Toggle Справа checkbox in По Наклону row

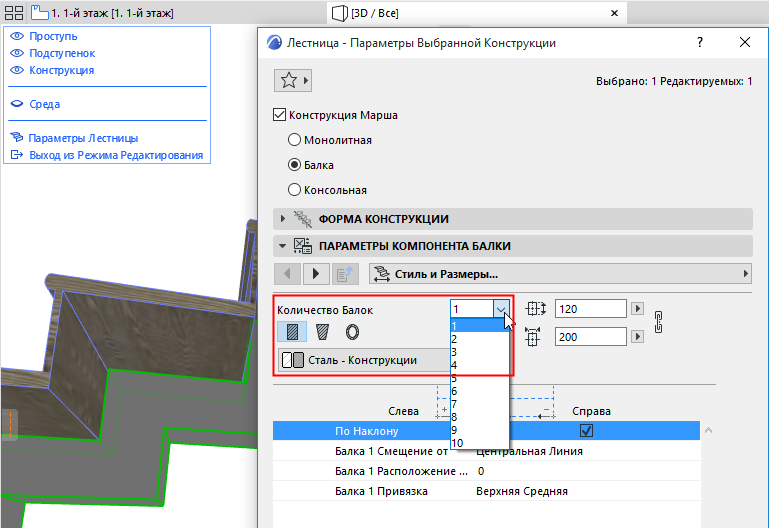click(x=587, y=431)
